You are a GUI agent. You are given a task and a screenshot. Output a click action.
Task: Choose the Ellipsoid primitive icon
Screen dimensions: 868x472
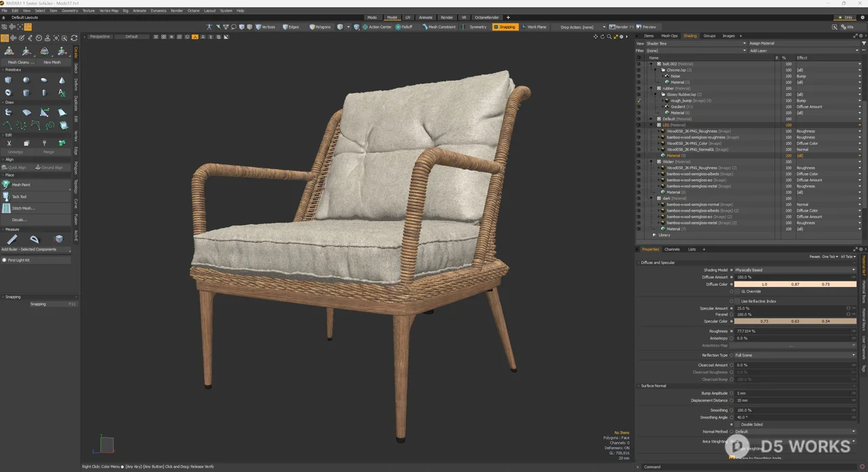click(44, 80)
